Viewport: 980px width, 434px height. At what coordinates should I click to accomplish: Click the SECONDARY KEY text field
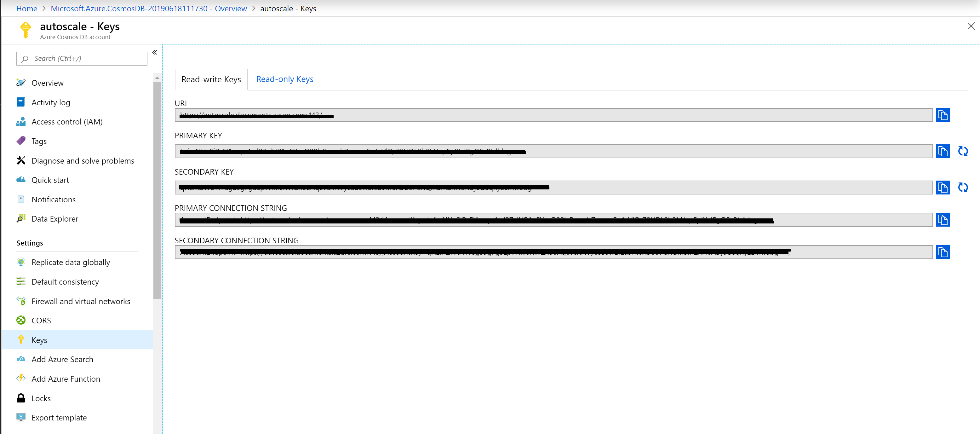tap(553, 187)
